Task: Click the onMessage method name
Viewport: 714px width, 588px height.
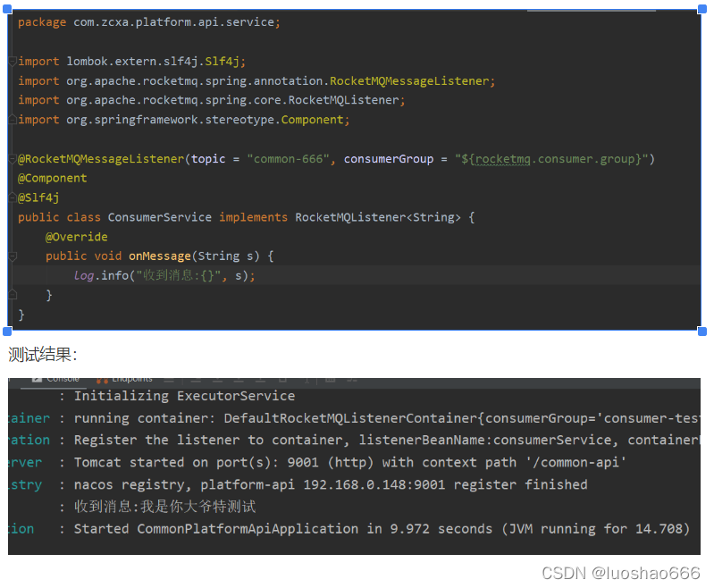Action: [x=160, y=256]
